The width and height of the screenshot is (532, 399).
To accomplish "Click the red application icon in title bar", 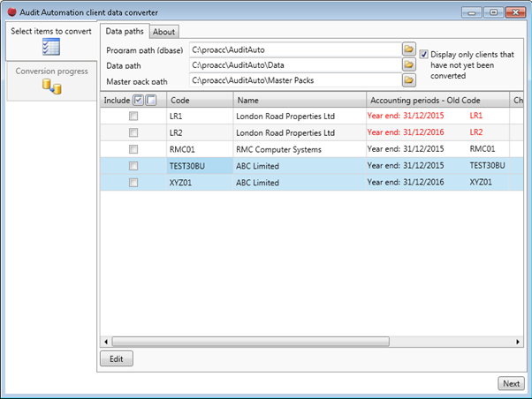I will pyautogui.click(x=11, y=12).
